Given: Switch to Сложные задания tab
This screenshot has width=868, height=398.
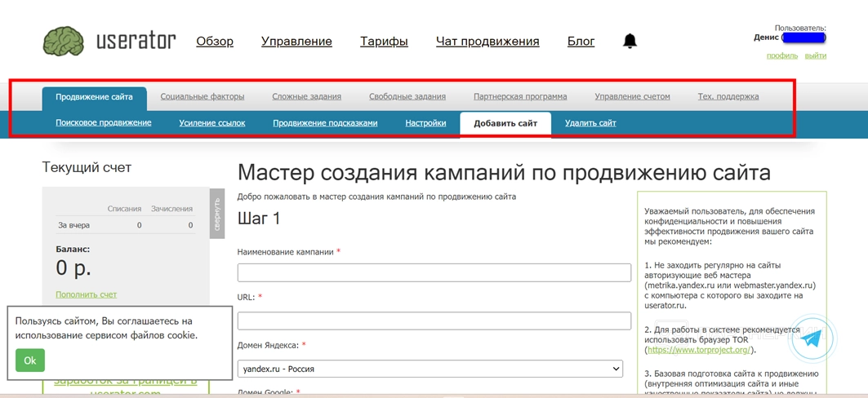Looking at the screenshot, I should point(307,97).
